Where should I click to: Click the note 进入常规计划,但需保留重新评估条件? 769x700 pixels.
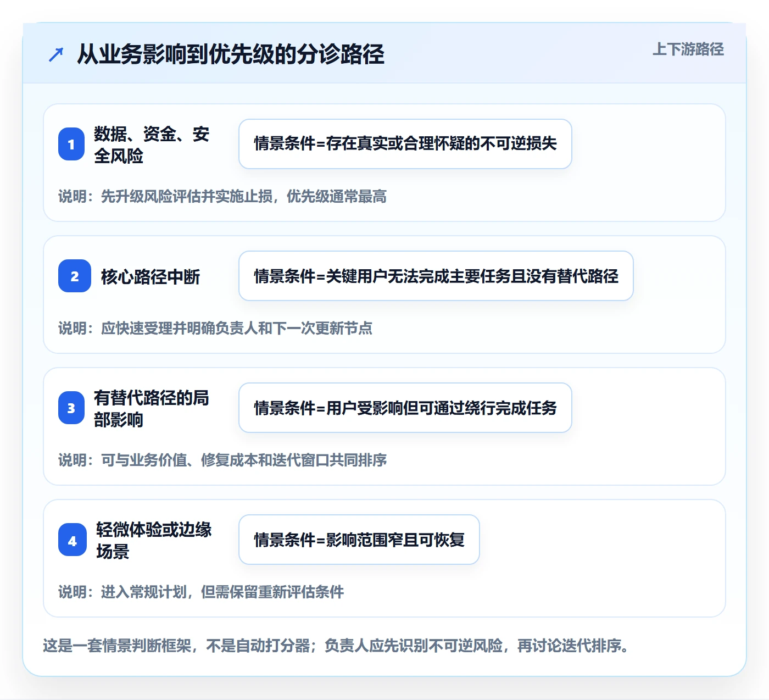click(222, 592)
